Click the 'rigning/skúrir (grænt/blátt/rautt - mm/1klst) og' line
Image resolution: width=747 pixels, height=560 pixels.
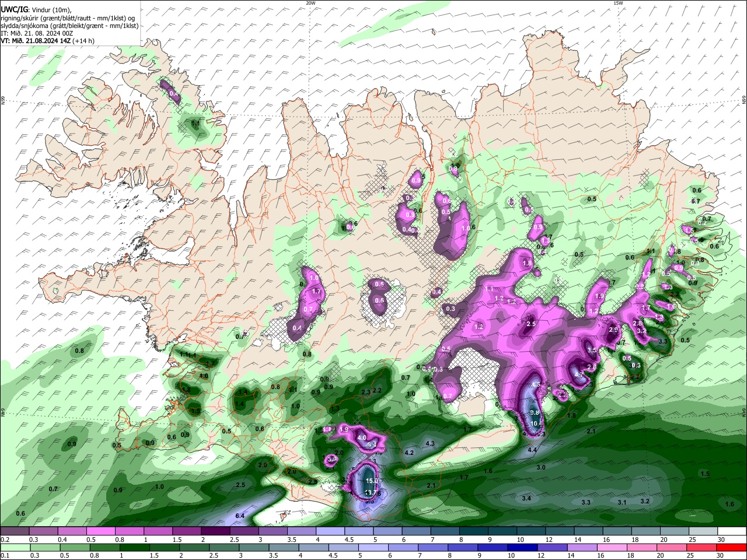coord(68,18)
